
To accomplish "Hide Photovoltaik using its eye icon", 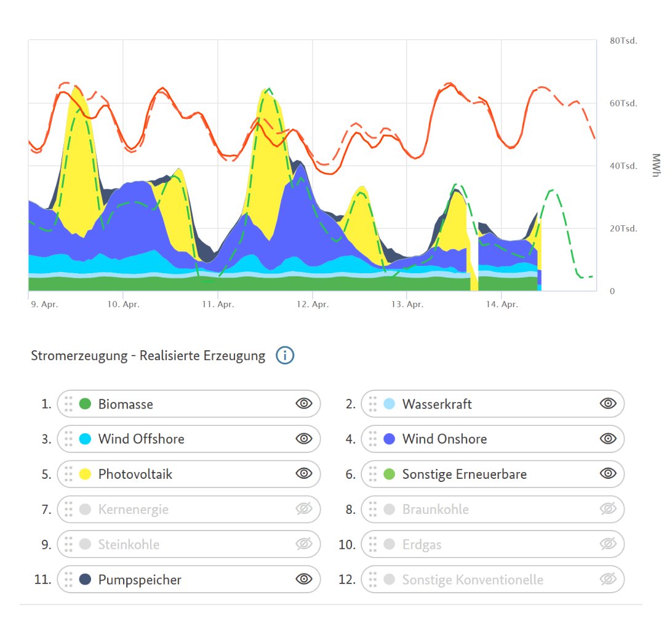I will 304,473.
